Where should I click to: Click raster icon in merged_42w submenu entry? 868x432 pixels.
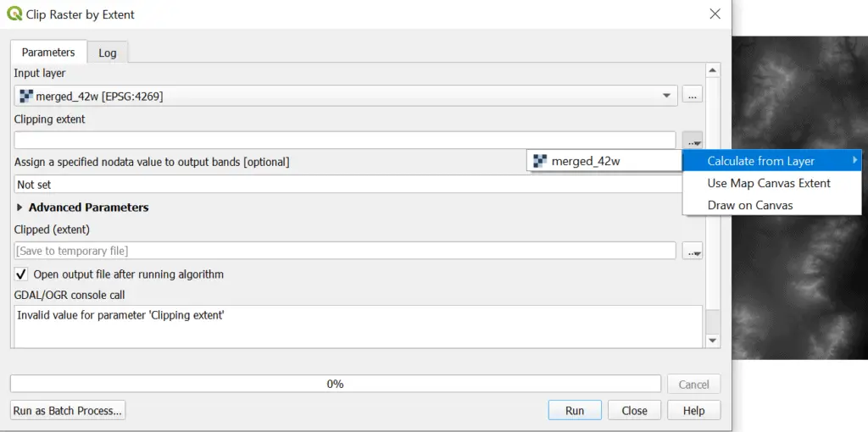pos(540,161)
